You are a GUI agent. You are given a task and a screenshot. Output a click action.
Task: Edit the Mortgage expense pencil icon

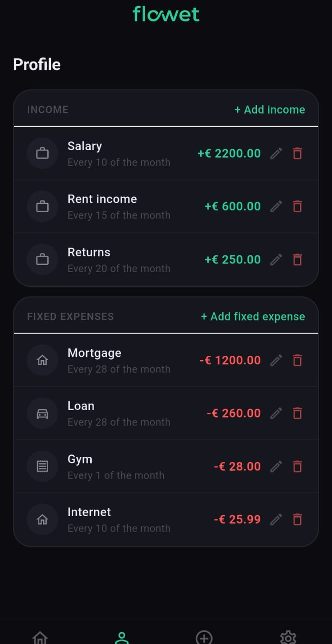click(x=276, y=360)
